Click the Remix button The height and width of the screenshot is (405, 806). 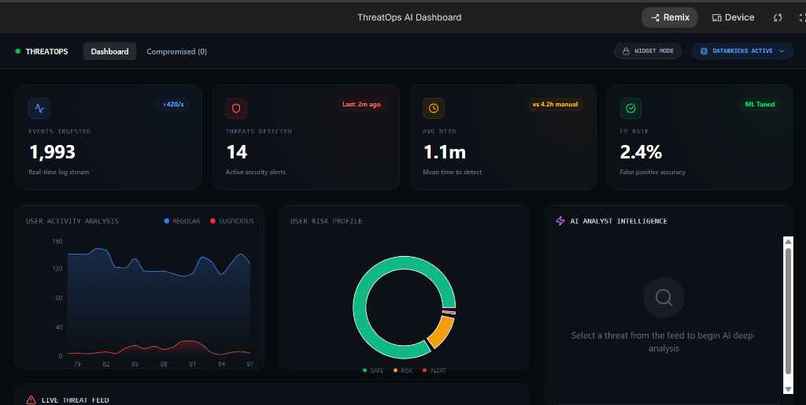[670, 17]
